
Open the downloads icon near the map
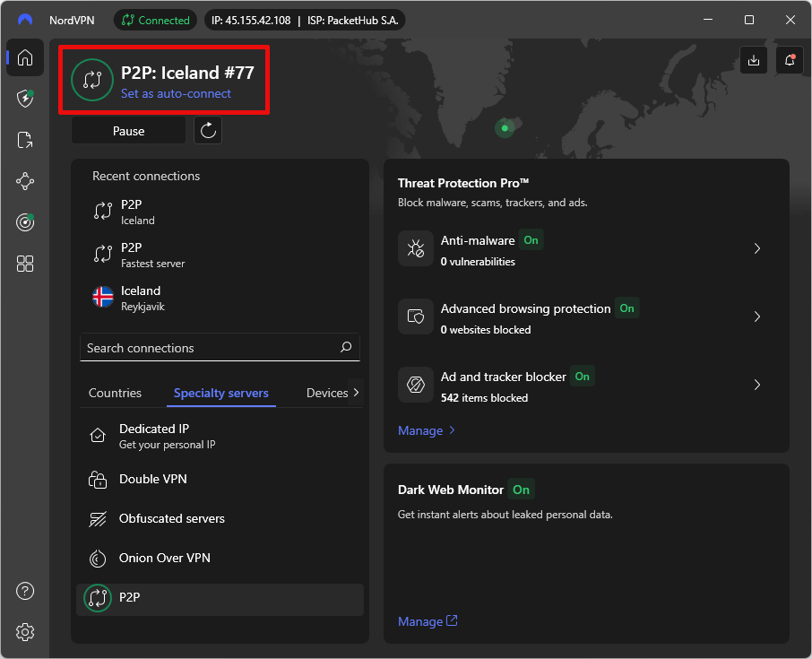coord(753,60)
